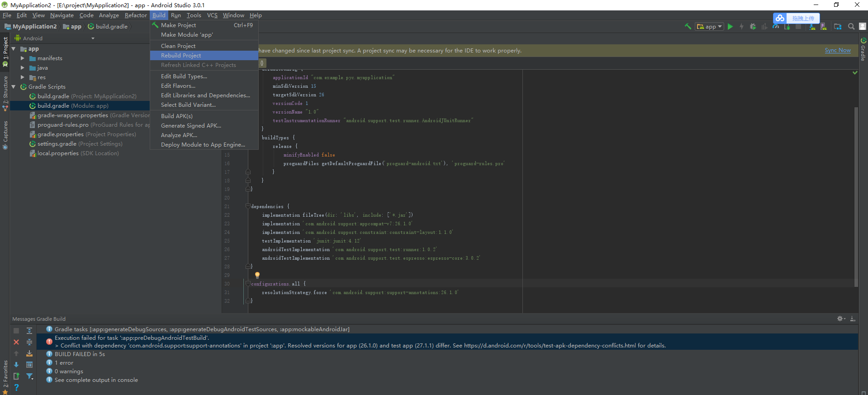
Task: Open the 2: Favorites side tab
Action: pyautogui.click(x=5, y=376)
